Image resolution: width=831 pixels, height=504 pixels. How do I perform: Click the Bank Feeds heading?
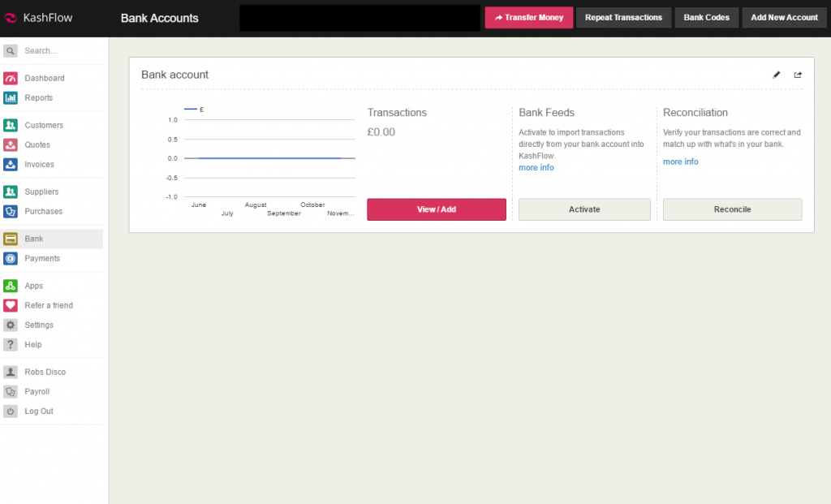(x=546, y=113)
